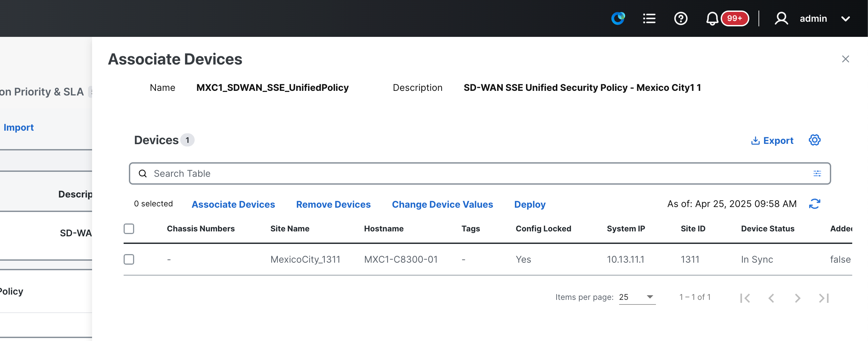Click the search magnifier icon

pyautogui.click(x=143, y=173)
